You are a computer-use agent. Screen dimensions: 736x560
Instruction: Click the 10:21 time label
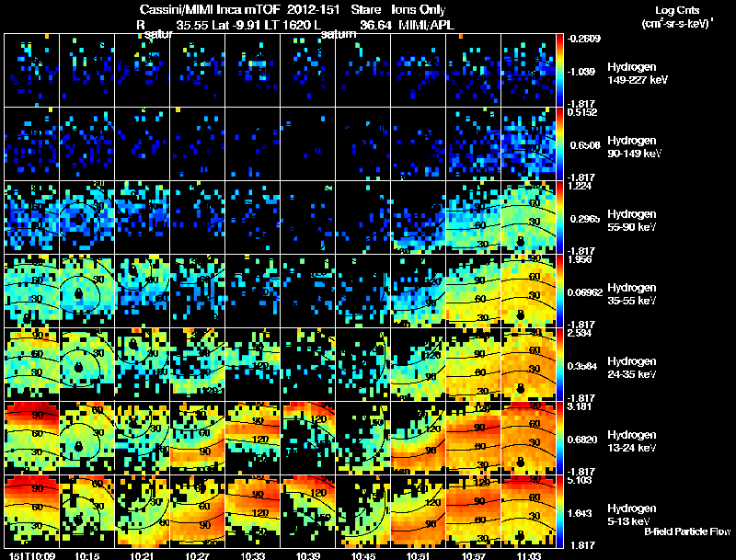tap(143, 555)
